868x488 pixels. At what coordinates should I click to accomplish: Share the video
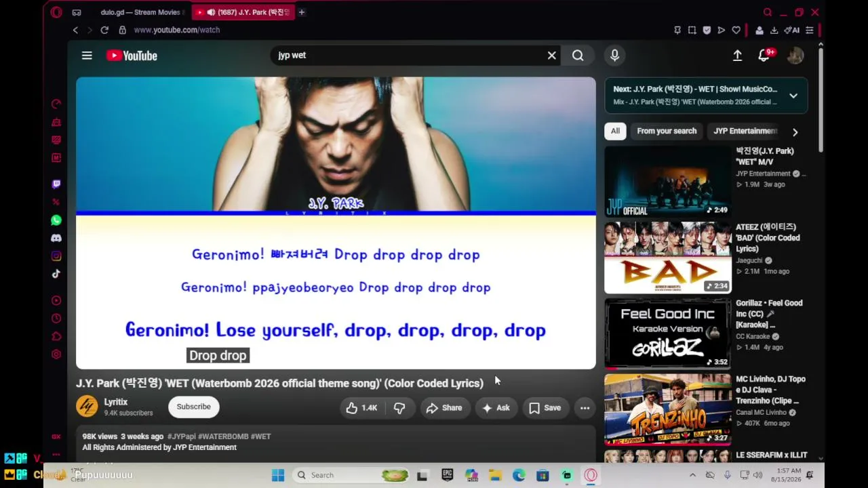[x=444, y=408]
